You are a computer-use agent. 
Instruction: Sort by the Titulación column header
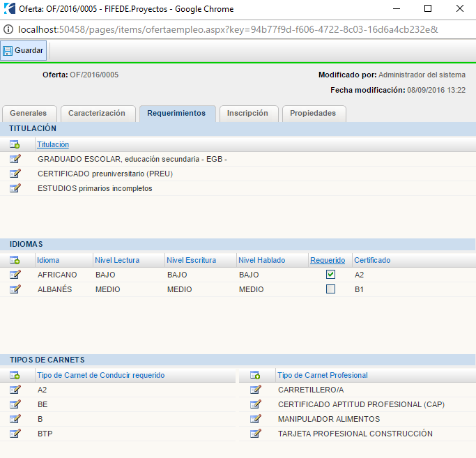pyautogui.click(x=53, y=144)
